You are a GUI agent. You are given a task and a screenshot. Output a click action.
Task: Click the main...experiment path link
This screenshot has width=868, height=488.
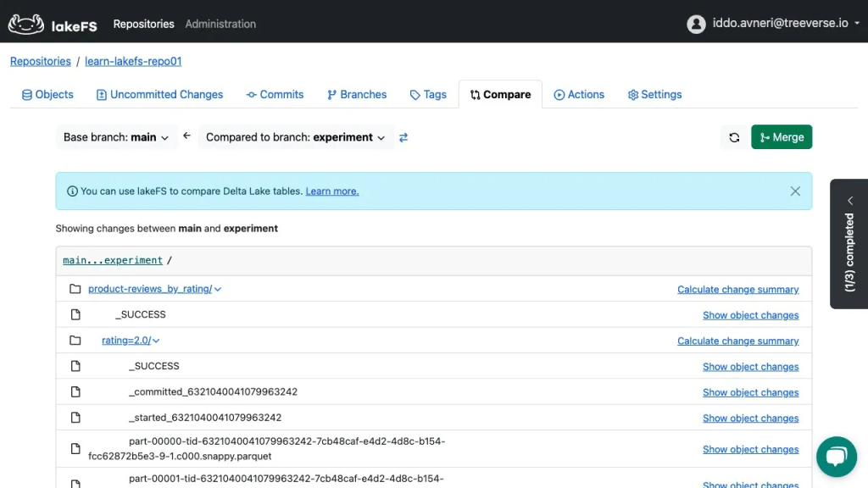[113, 260]
